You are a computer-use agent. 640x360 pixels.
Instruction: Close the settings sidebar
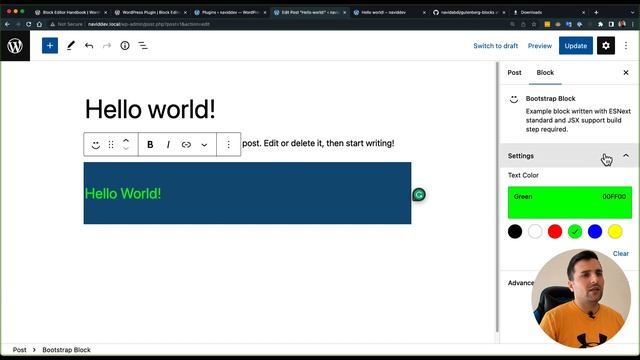(626, 73)
